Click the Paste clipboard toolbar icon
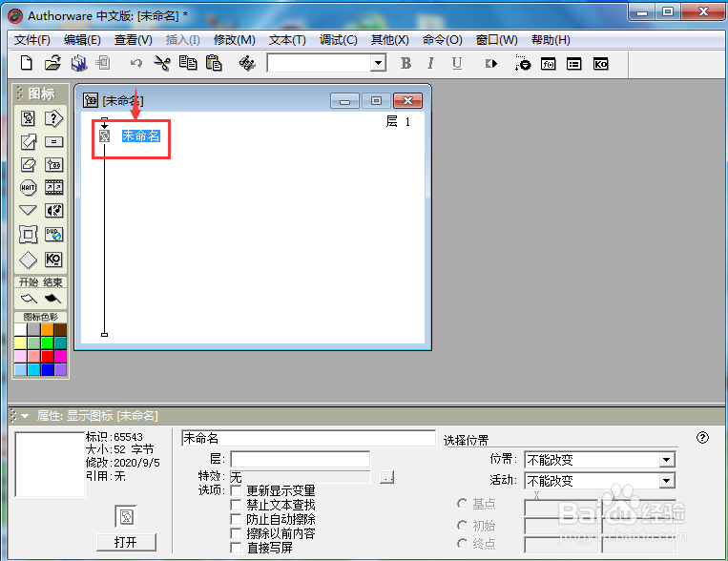This screenshot has width=728, height=561. pos(214,63)
